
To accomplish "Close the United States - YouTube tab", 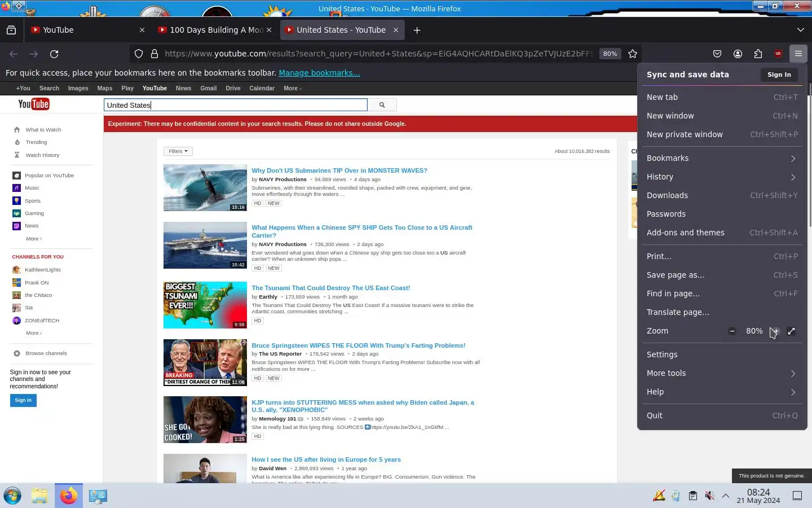I will [x=396, y=30].
